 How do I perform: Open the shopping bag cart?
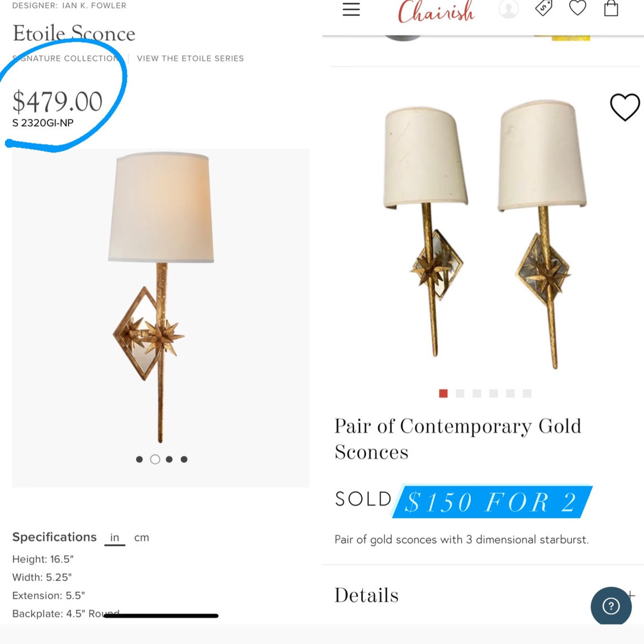[x=610, y=10]
